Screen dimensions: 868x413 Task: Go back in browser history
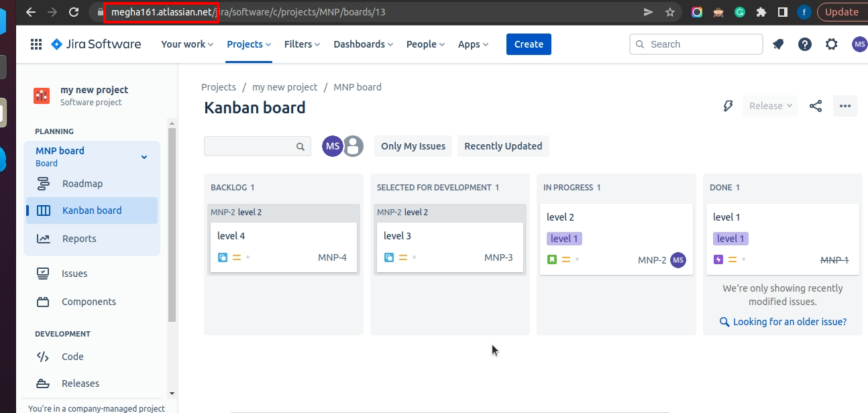[31, 12]
